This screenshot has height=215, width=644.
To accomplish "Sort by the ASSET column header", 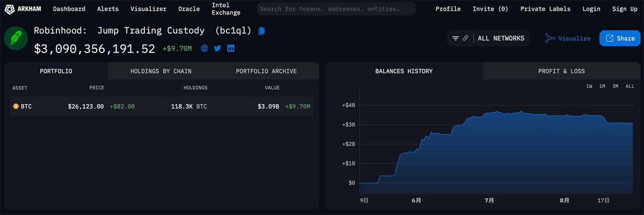I will click(20, 88).
